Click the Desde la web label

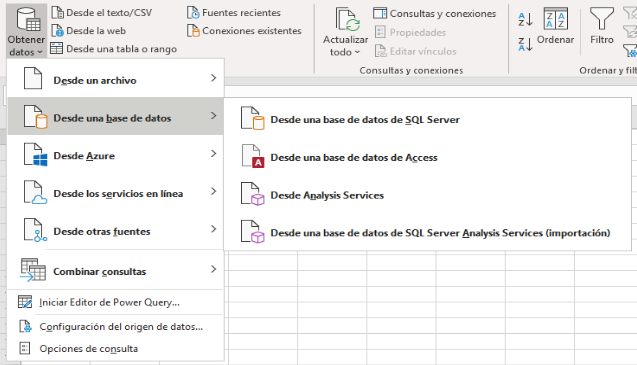[96, 30]
